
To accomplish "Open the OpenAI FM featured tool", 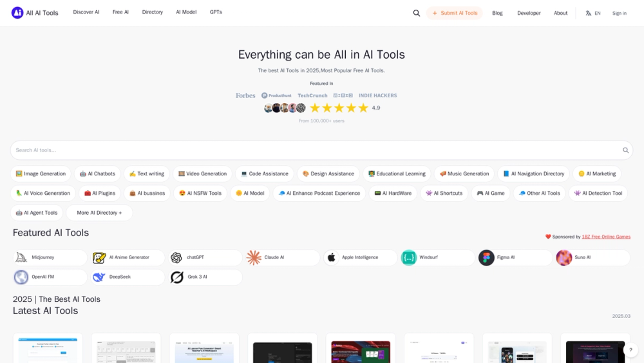I will (50, 277).
